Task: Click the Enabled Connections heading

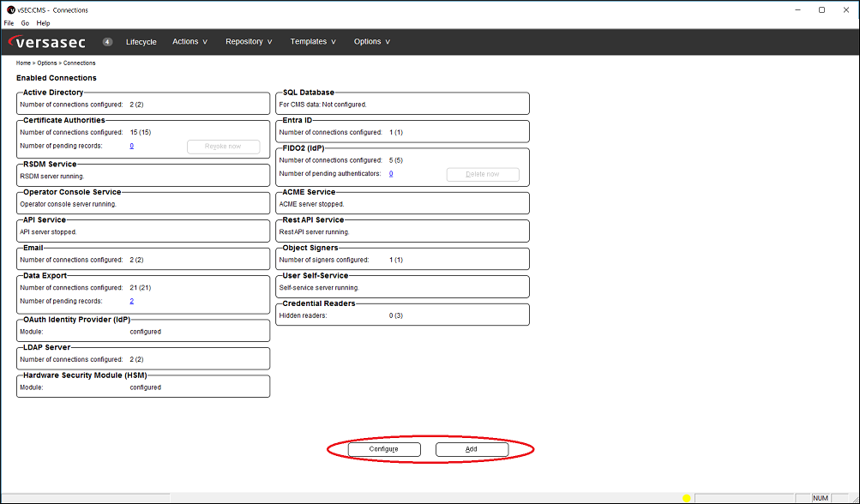Action: pyautogui.click(x=57, y=78)
